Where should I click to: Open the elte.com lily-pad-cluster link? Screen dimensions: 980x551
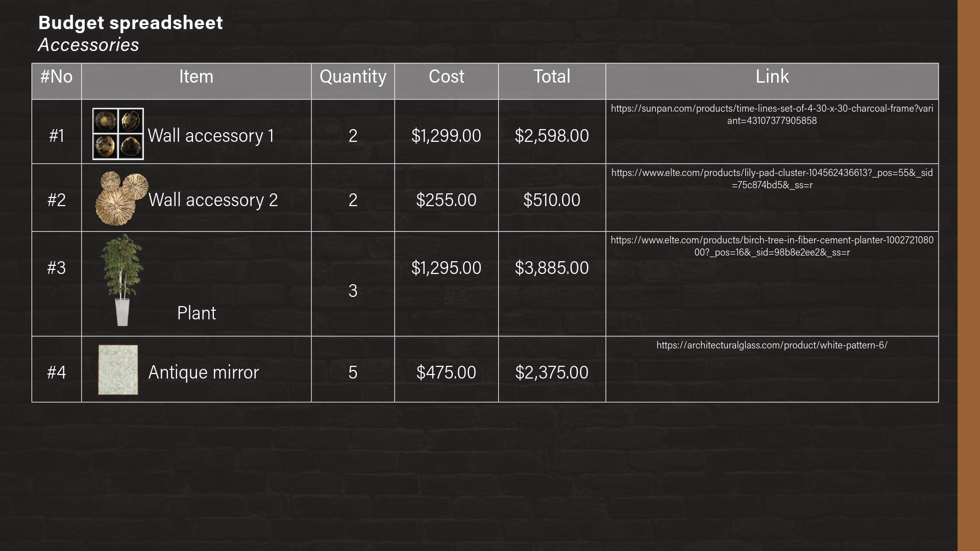(x=772, y=179)
